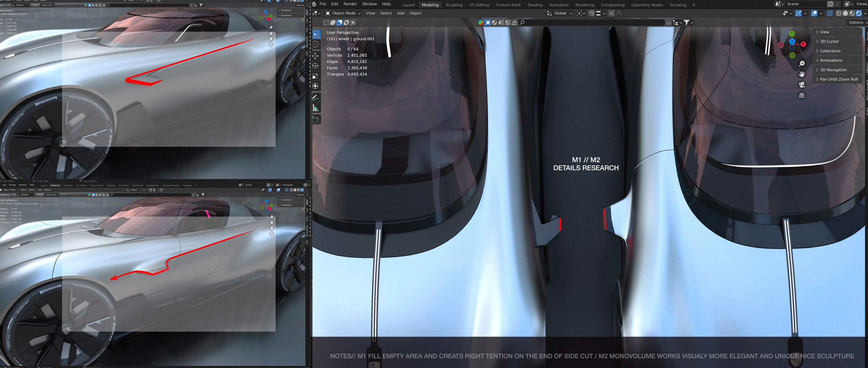The width and height of the screenshot is (868, 368).
Task: Click the colorful asset/material icon in header
Action: pyautogui.click(x=481, y=23)
